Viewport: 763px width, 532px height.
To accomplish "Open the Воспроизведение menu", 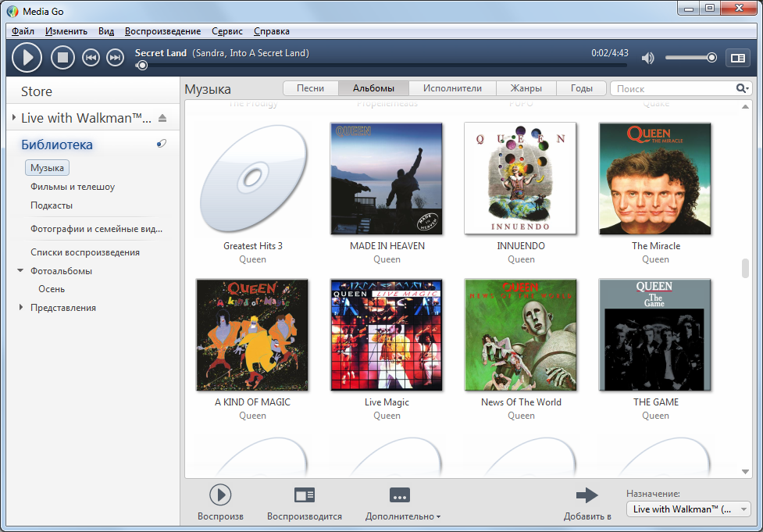I will click(x=162, y=31).
